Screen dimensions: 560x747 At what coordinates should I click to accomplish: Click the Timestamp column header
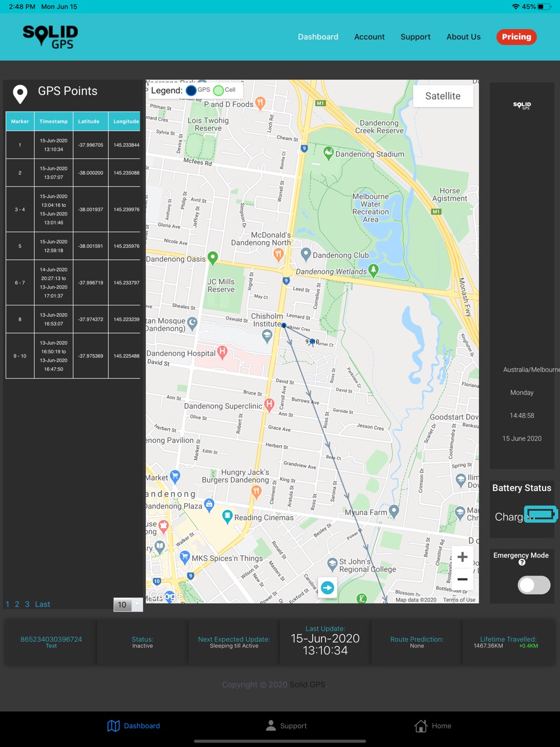click(53, 121)
